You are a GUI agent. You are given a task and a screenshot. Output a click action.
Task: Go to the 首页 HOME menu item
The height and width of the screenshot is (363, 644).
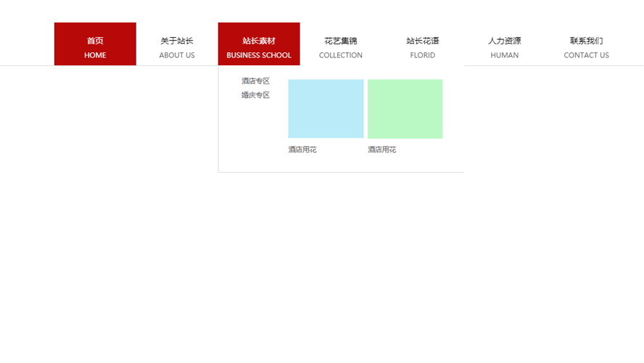pos(95,44)
